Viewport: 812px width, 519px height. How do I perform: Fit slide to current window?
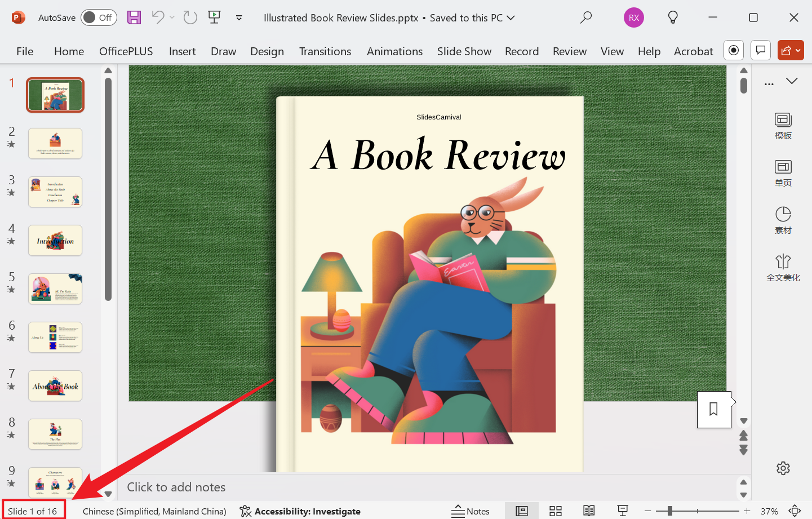click(x=795, y=511)
